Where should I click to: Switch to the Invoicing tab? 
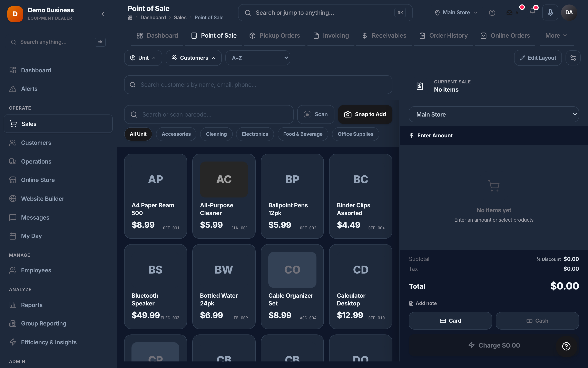point(331,36)
